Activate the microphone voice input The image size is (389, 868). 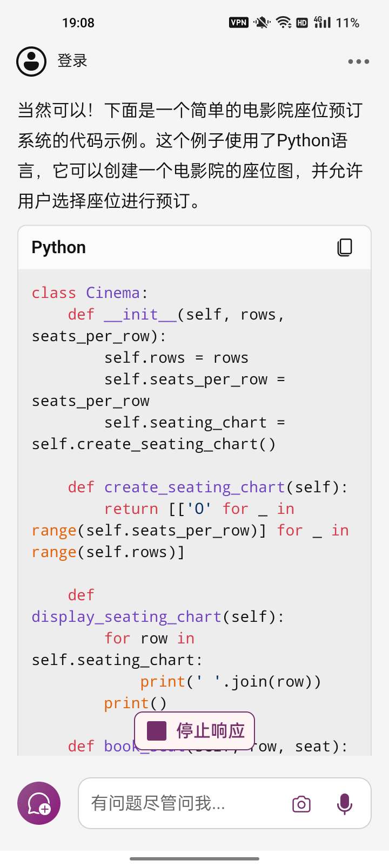click(344, 804)
